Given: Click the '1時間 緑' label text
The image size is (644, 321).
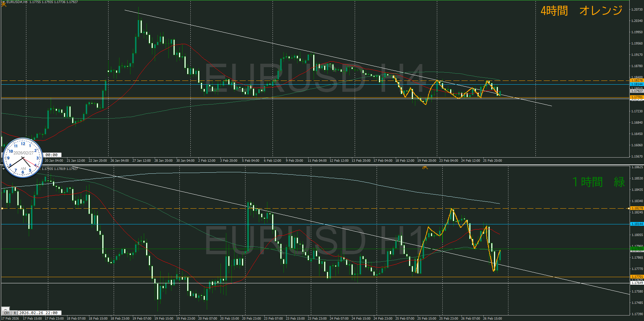Looking at the screenshot, I should point(598,182).
